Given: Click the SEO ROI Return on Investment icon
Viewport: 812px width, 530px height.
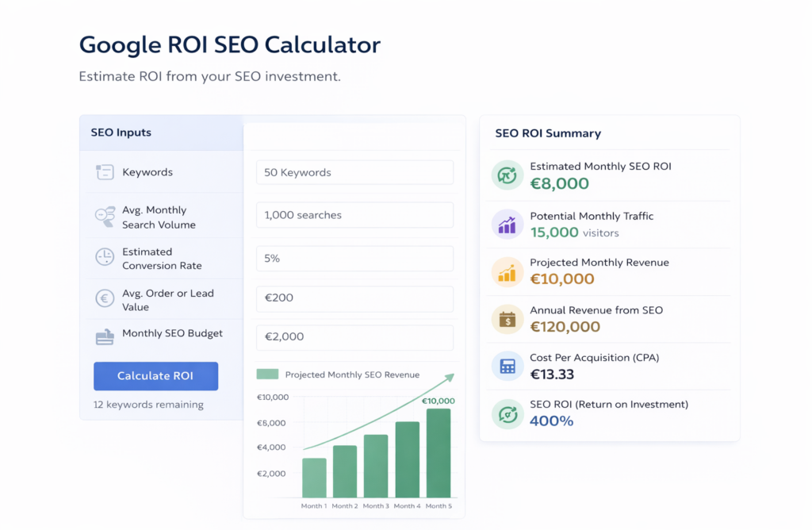Looking at the screenshot, I should (507, 413).
